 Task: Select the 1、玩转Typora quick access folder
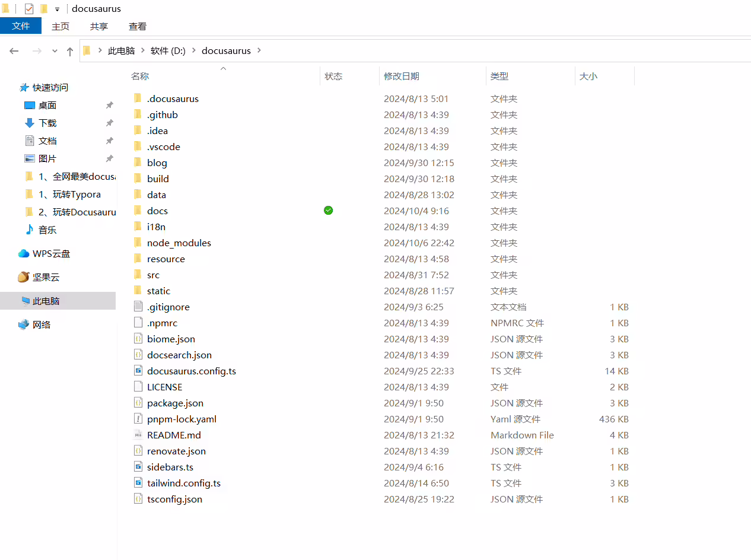pos(69,194)
